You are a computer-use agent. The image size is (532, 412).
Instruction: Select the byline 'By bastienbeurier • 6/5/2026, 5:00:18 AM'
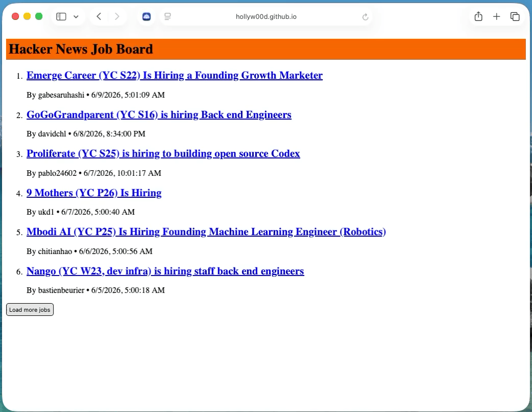tap(95, 290)
